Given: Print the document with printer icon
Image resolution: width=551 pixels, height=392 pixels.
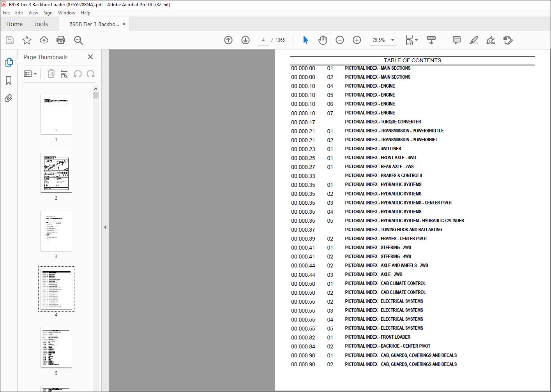Looking at the screenshot, I should point(61,40).
